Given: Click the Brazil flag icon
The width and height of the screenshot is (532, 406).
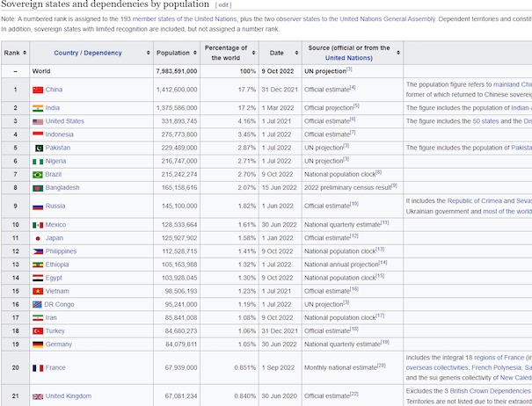Looking at the screenshot, I should 38,175.
